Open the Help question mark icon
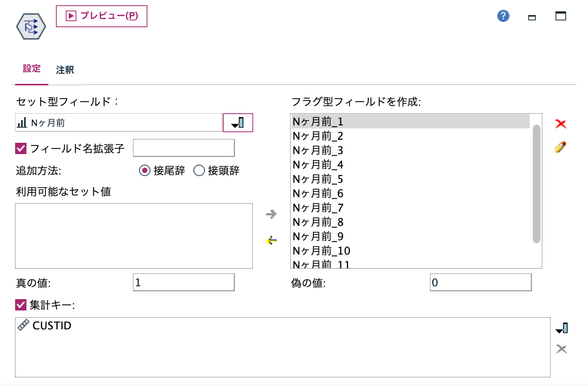 point(503,16)
